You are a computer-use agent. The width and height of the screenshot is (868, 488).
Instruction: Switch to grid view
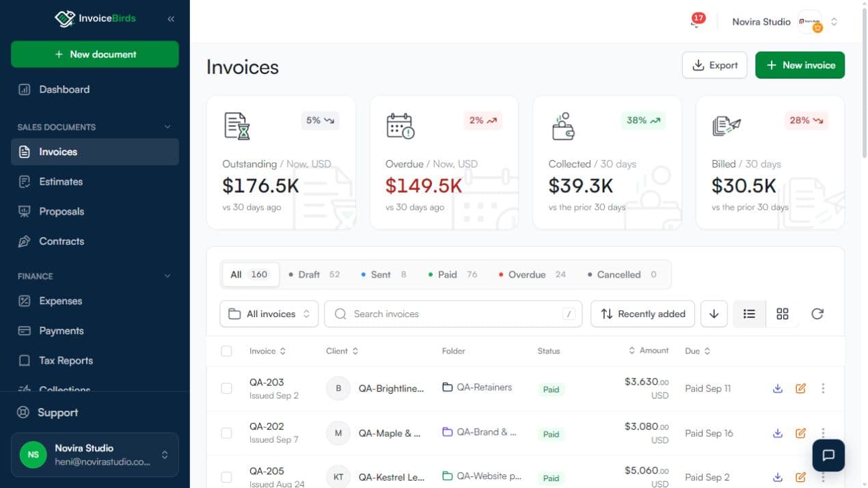coord(783,314)
